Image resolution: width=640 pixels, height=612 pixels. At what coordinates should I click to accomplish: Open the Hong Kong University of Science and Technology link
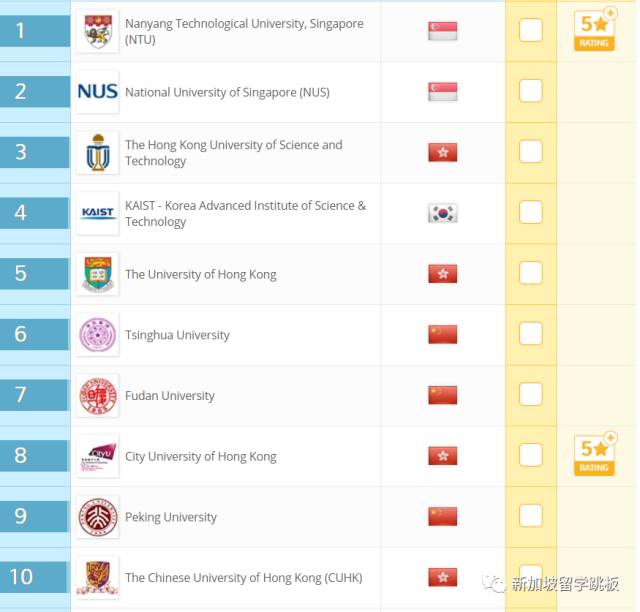click(233, 153)
